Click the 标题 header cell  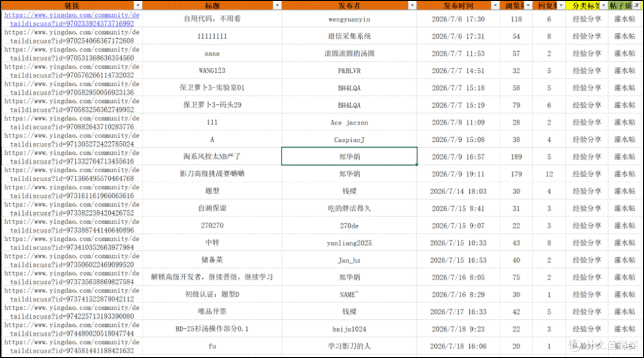(x=212, y=5)
